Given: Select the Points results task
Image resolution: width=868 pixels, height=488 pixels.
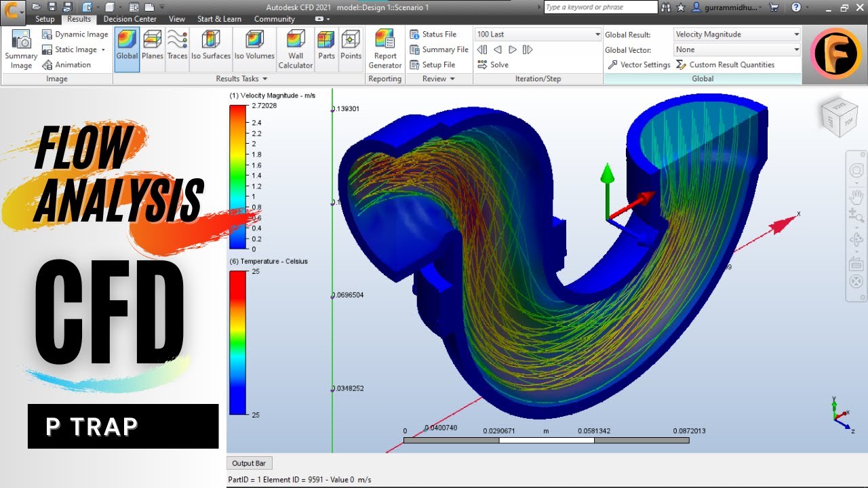Looking at the screenshot, I should (351, 49).
